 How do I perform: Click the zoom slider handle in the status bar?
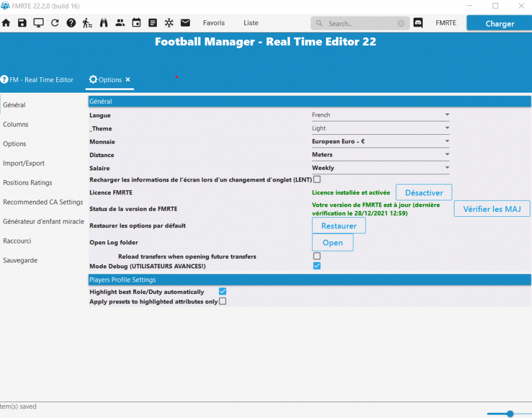click(510, 414)
